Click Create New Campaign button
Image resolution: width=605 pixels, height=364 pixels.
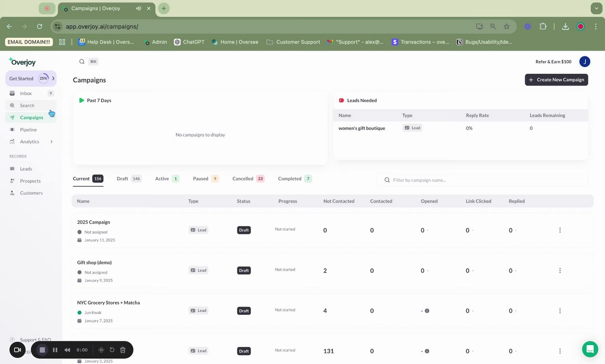coord(556,80)
